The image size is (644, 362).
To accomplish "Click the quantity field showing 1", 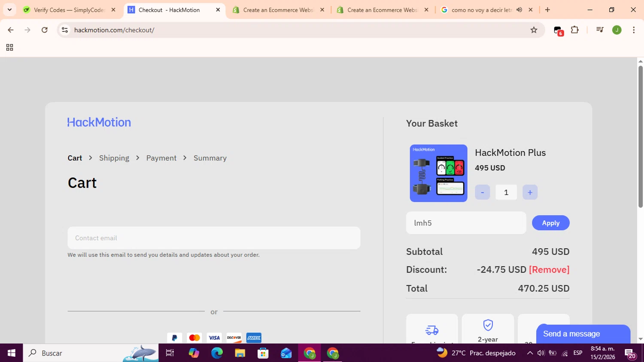I will (506, 192).
